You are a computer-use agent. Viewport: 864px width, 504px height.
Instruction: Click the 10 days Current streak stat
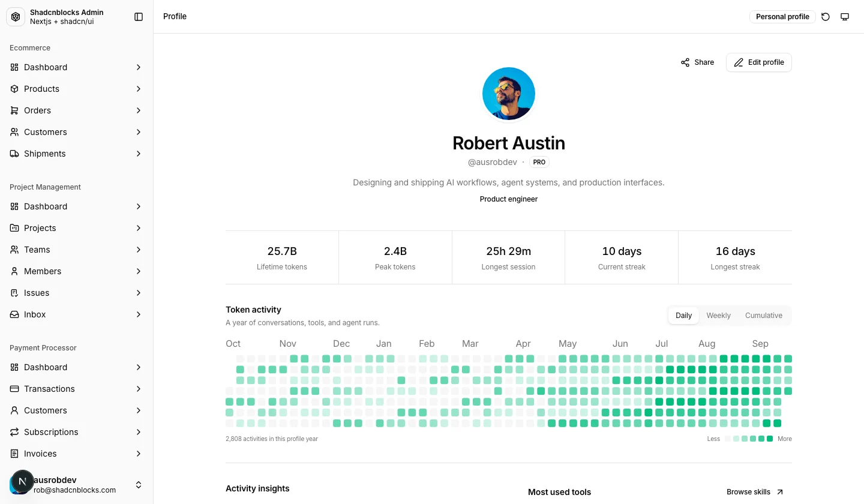coord(622,257)
